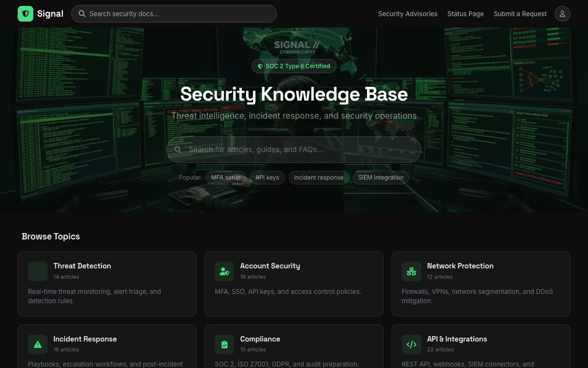Click the Signal shield logo icon
588x368 pixels.
point(25,14)
